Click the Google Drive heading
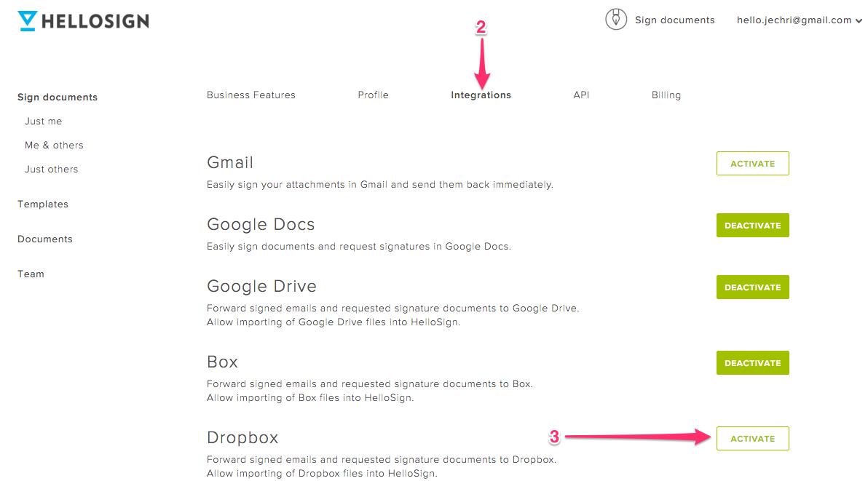The width and height of the screenshot is (868, 481). click(x=261, y=287)
